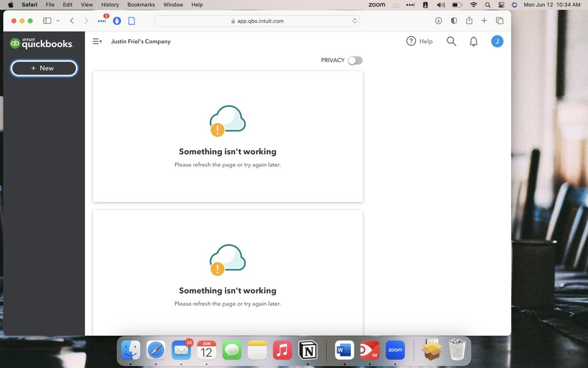This screenshot has width=588, height=368.
Task: Open the J profile avatar menu
Action: pyautogui.click(x=497, y=41)
